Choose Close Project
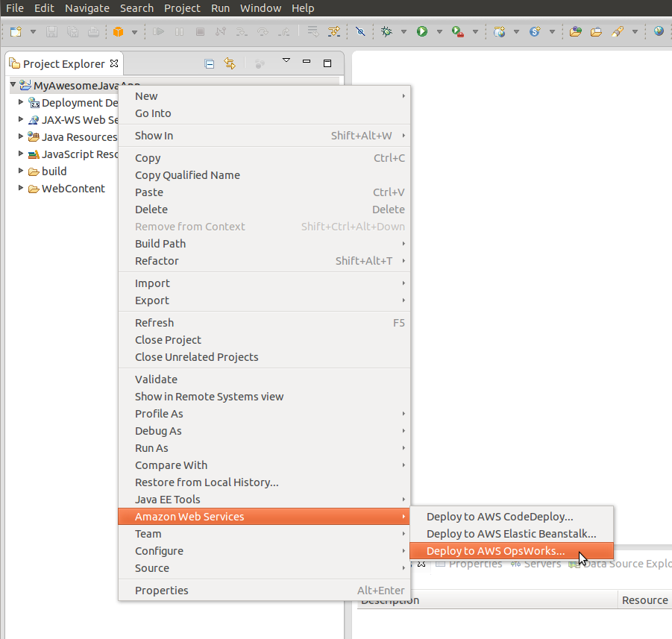 click(264, 340)
